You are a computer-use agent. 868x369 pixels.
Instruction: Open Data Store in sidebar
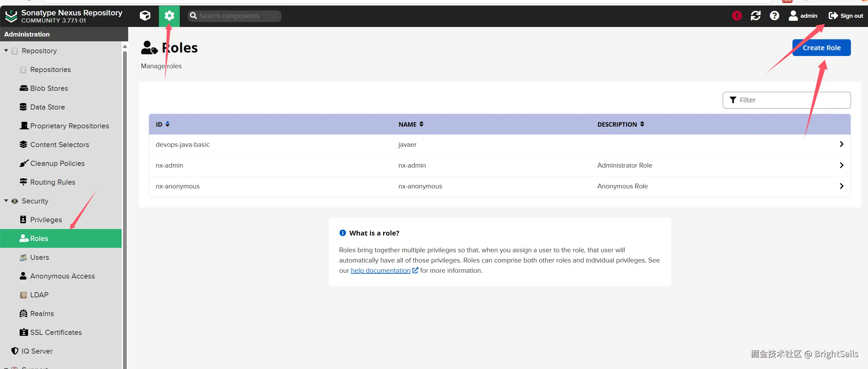coord(48,107)
